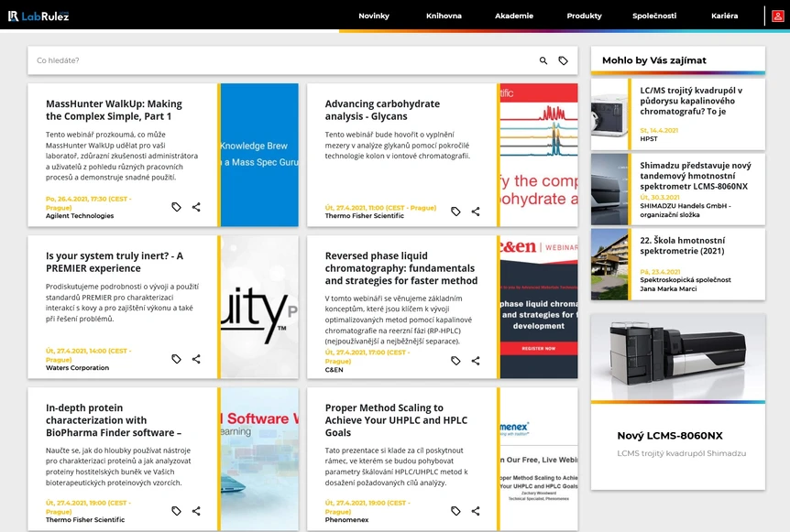Screen dimensions: 790x532
Task: Tag the MassHunter WalkUp webinar
Action: coord(176,207)
